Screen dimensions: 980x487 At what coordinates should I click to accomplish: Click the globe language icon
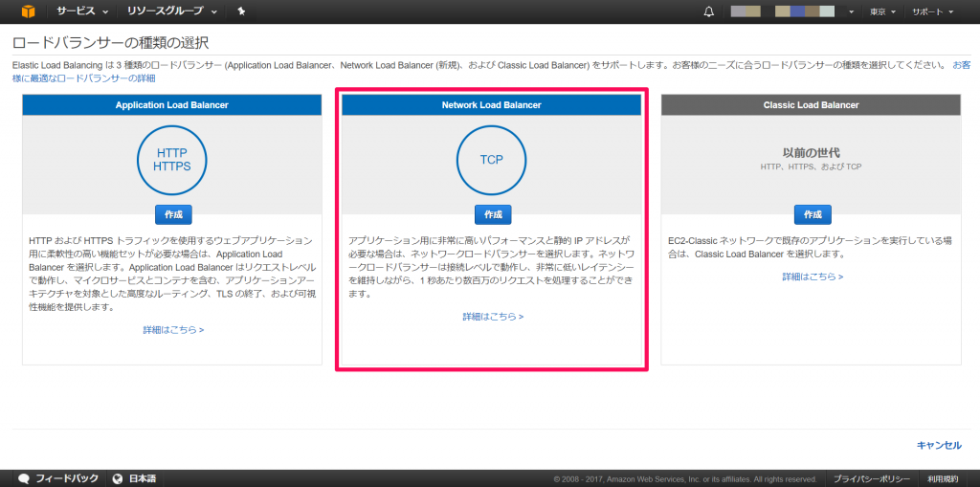[118, 479]
